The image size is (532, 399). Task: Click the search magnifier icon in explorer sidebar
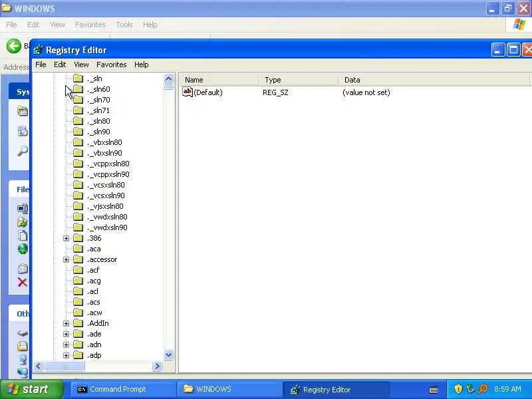(x=23, y=151)
